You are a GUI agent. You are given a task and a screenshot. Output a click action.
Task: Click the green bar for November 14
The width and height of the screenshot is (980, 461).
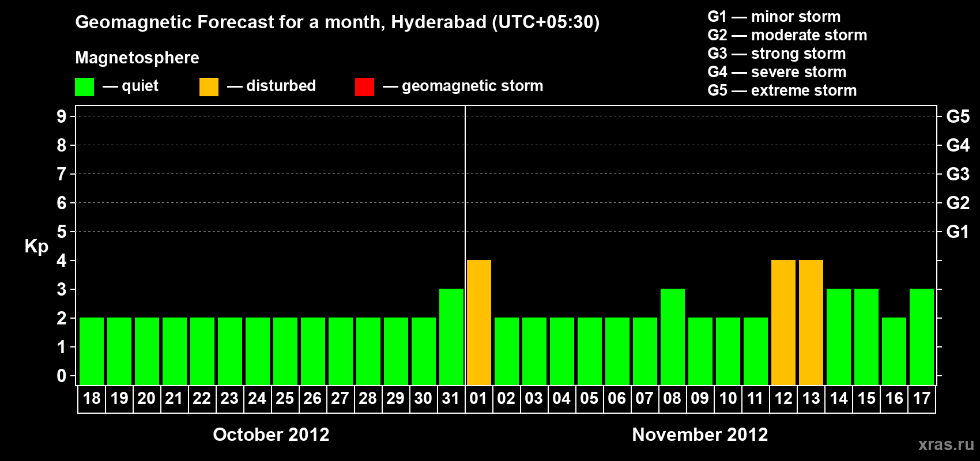click(839, 337)
